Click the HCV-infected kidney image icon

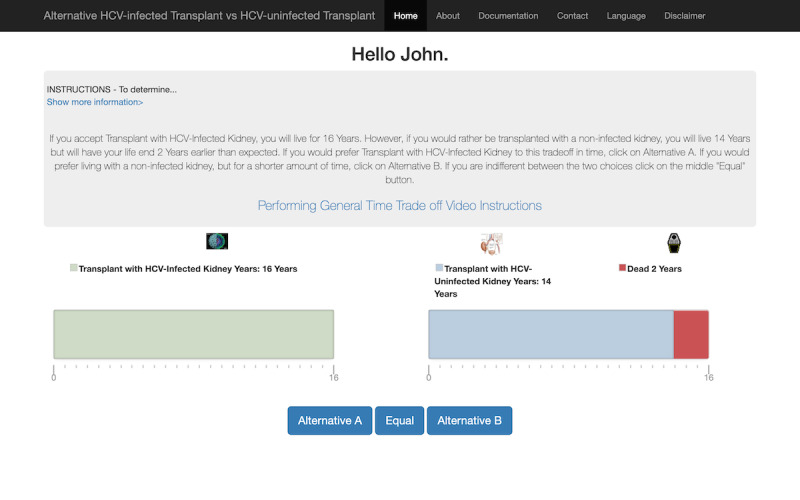pyautogui.click(x=217, y=241)
